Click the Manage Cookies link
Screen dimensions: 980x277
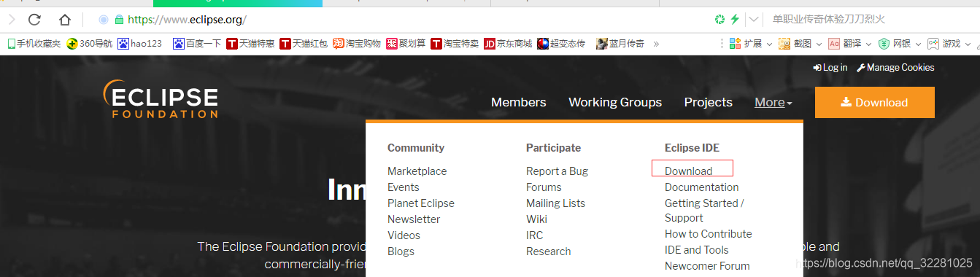coord(895,67)
